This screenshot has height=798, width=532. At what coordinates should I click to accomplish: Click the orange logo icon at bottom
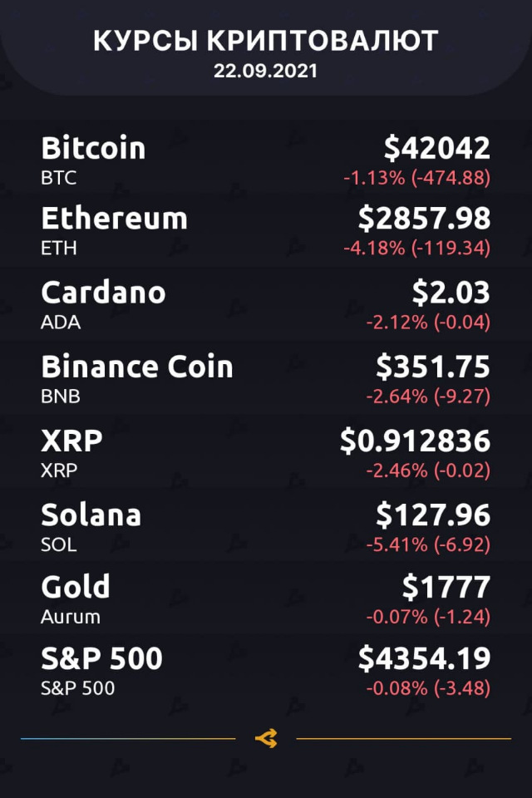[x=266, y=738]
